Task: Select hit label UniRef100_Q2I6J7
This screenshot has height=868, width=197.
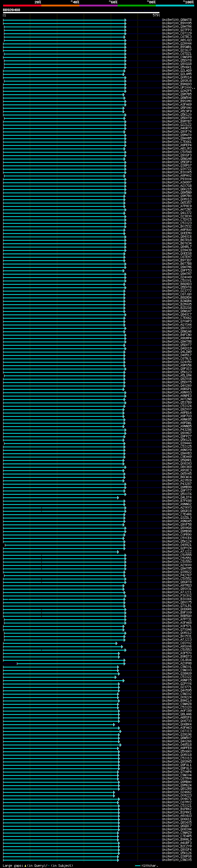Action: pyautogui.click(x=177, y=50)
